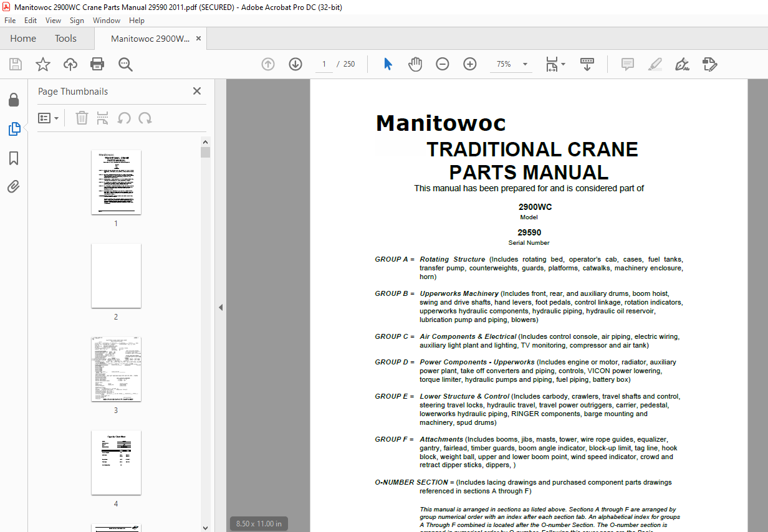The height and width of the screenshot is (532, 768).
Task: Click the '2900WC' model text
Action: pos(535,207)
